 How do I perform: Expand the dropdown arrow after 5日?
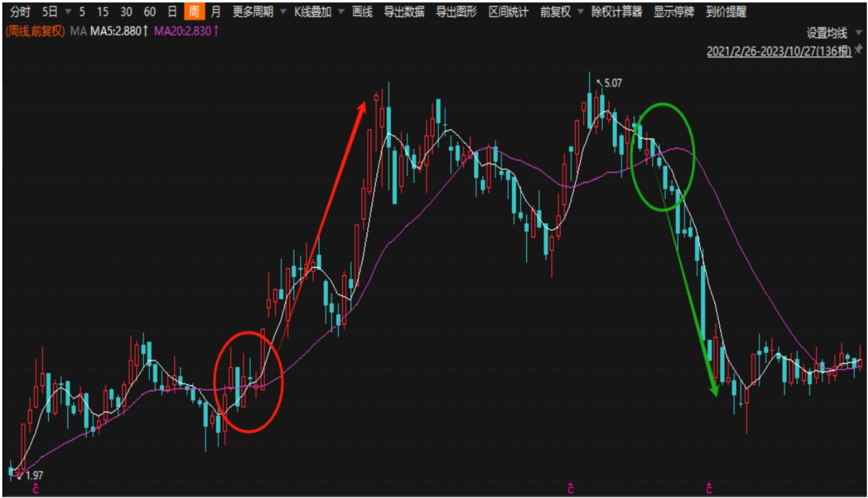(68, 11)
